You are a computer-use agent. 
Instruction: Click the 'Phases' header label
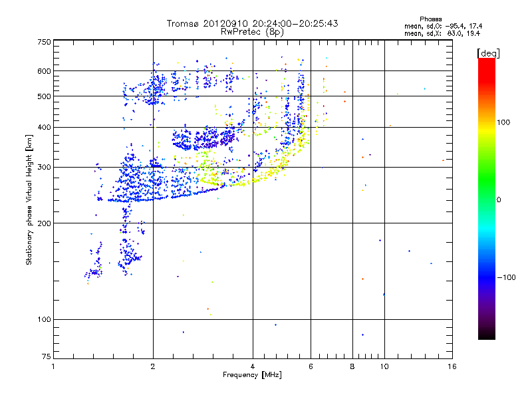coord(430,19)
